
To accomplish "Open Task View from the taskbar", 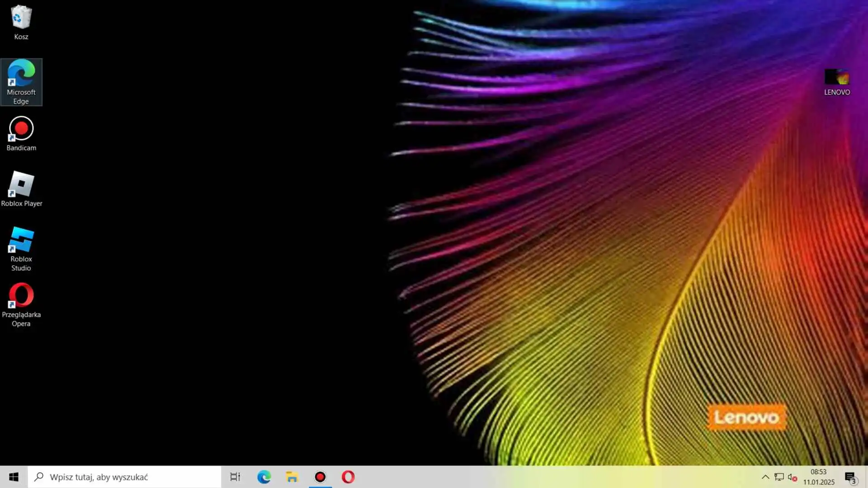I will [235, 477].
